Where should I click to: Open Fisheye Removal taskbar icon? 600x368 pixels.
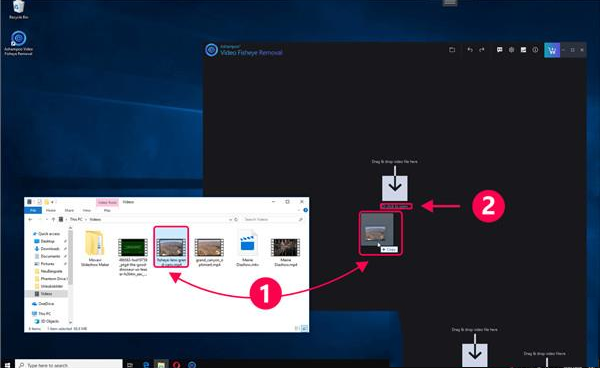coord(192,365)
